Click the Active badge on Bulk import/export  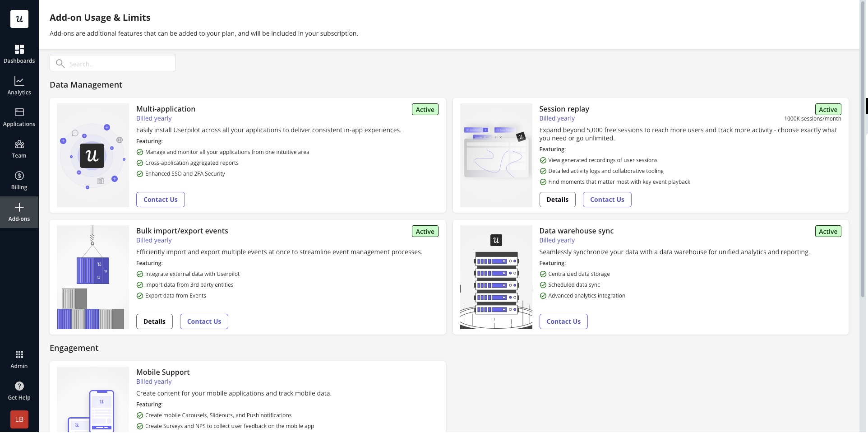pyautogui.click(x=425, y=232)
